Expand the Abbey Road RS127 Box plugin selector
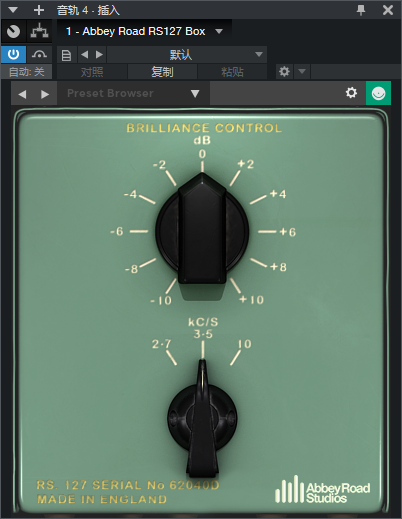Viewport: 402px width, 519px height. pos(144,31)
